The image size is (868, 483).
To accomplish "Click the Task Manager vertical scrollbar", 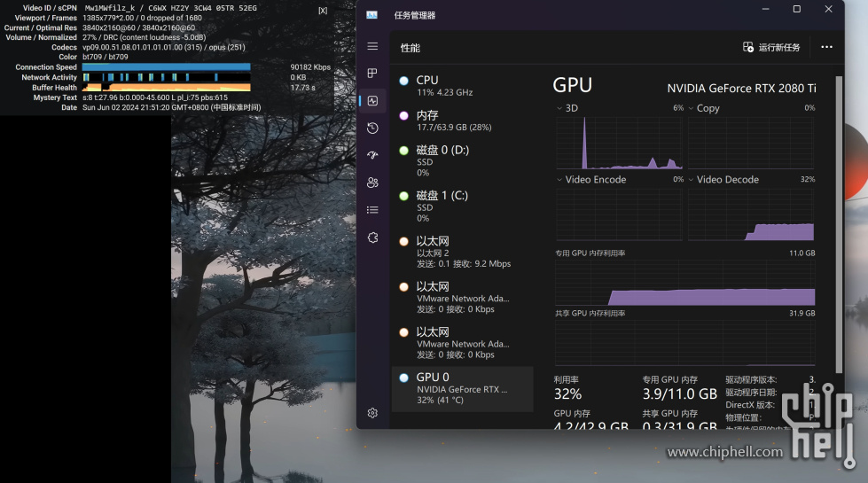I will coord(839,224).
